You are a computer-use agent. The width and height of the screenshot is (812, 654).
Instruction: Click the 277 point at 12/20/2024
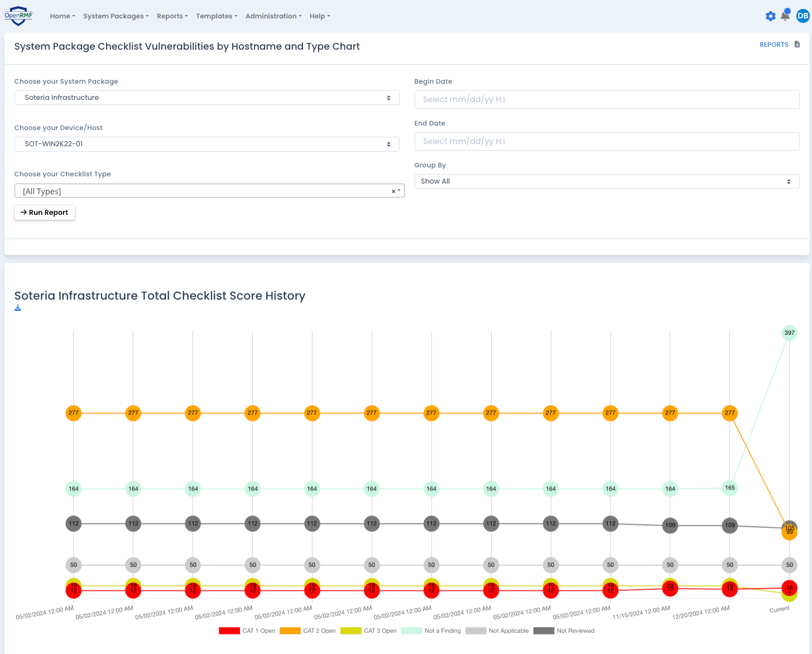point(730,413)
